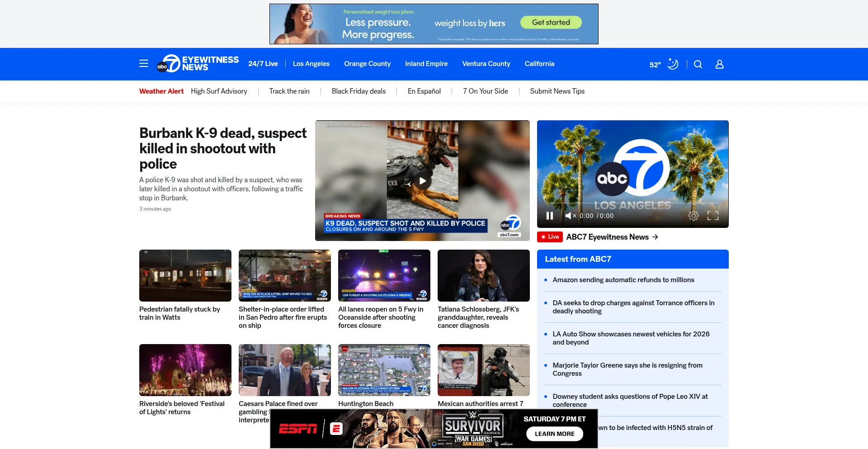Click LEARN MORE on ESPN ad
This screenshot has width=868, height=449.
[x=554, y=434]
